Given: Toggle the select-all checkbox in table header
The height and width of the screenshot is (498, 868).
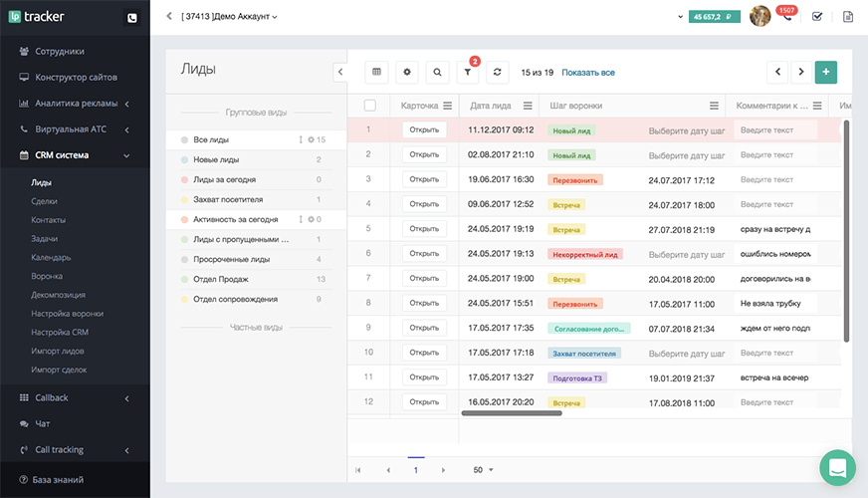Looking at the screenshot, I should (369, 106).
